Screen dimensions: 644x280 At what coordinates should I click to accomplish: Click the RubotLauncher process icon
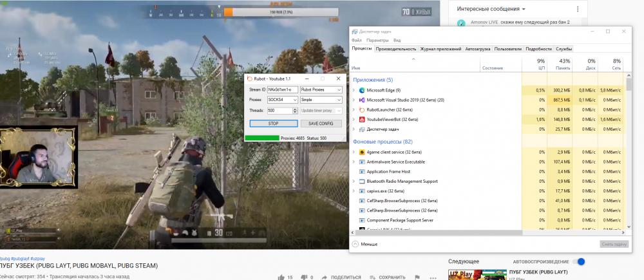[362, 110]
